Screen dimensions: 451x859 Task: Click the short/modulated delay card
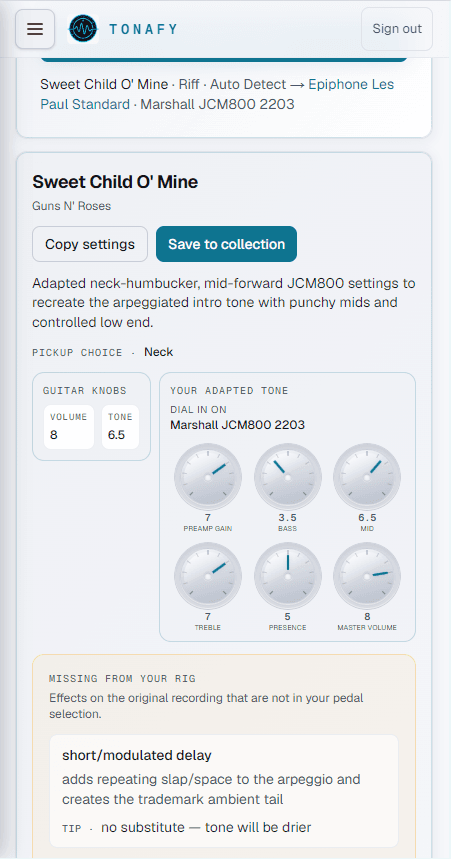pyautogui.click(x=224, y=791)
